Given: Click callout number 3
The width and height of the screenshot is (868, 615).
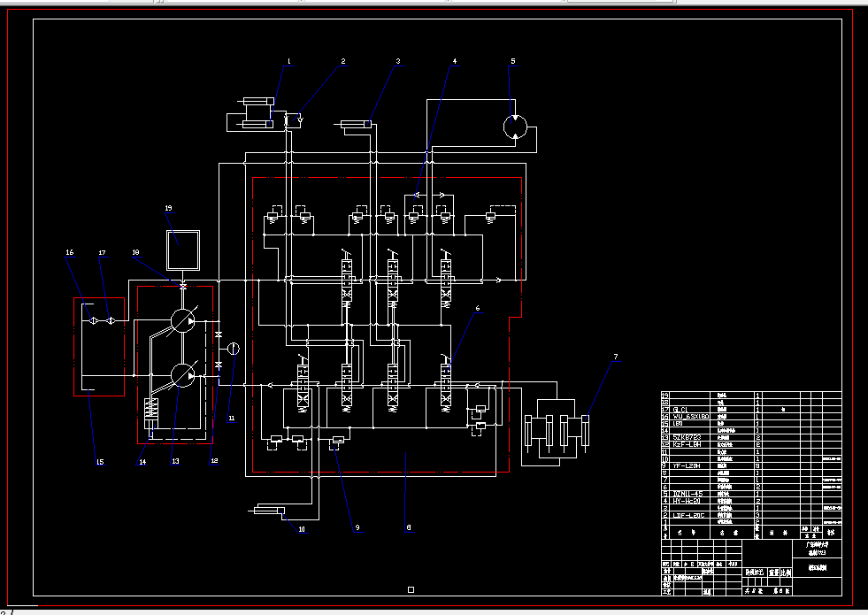Looking at the screenshot, I should pyautogui.click(x=398, y=61).
